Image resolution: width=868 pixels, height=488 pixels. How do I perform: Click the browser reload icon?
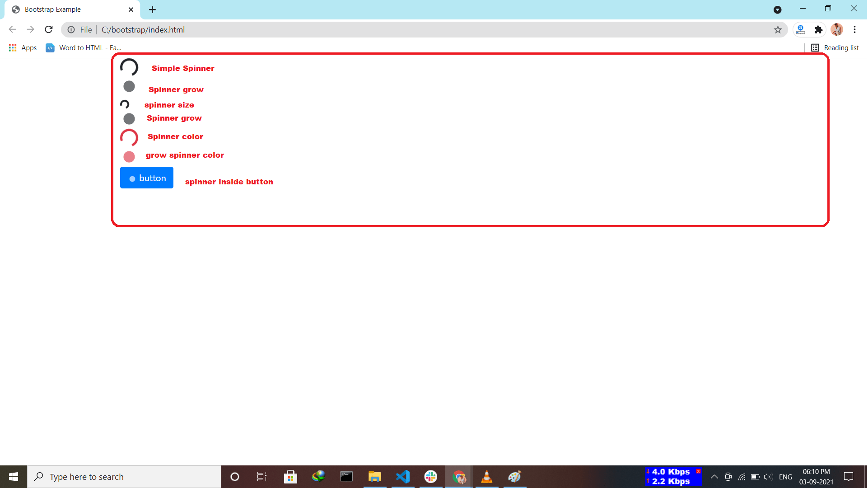[49, 30]
